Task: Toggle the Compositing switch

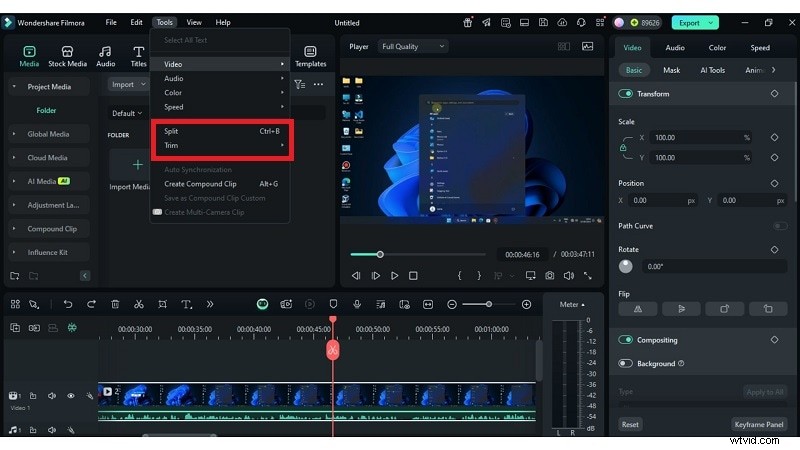Action: (x=626, y=340)
